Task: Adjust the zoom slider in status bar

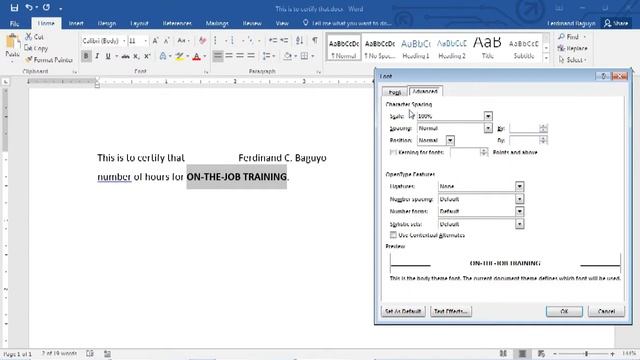Action: (586, 353)
